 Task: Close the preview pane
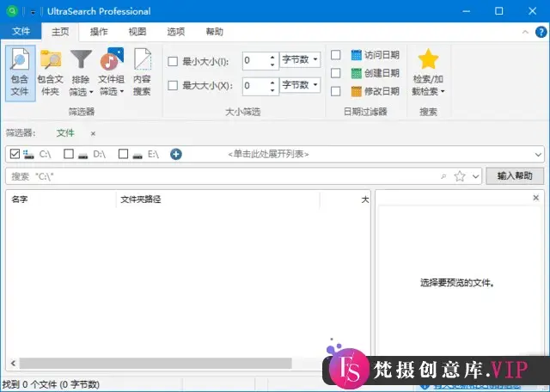click(536, 198)
